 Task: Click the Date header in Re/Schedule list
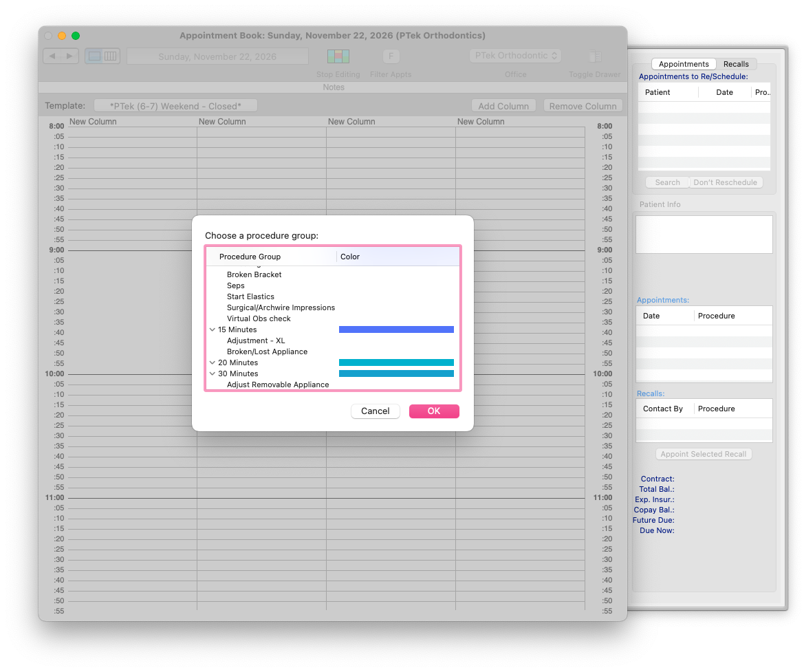pos(724,92)
